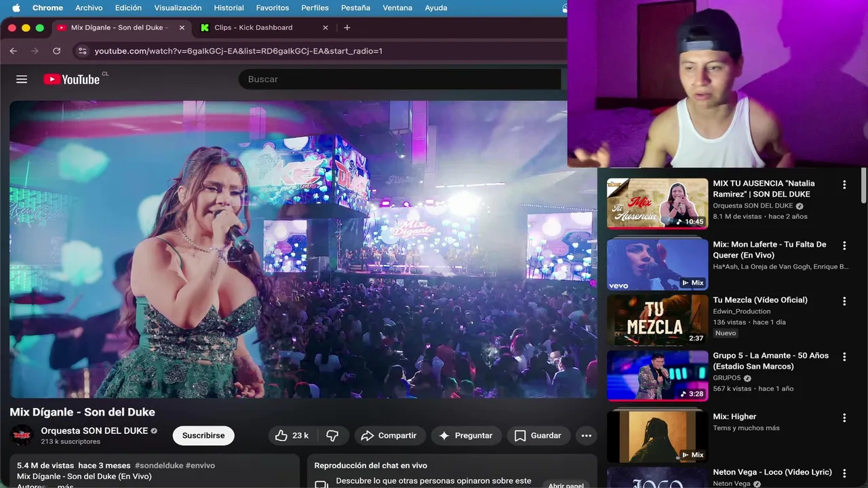Open the Orquesta SON DEL DUKE channel avatar
Viewport: 868px width, 488px height.
click(22, 435)
